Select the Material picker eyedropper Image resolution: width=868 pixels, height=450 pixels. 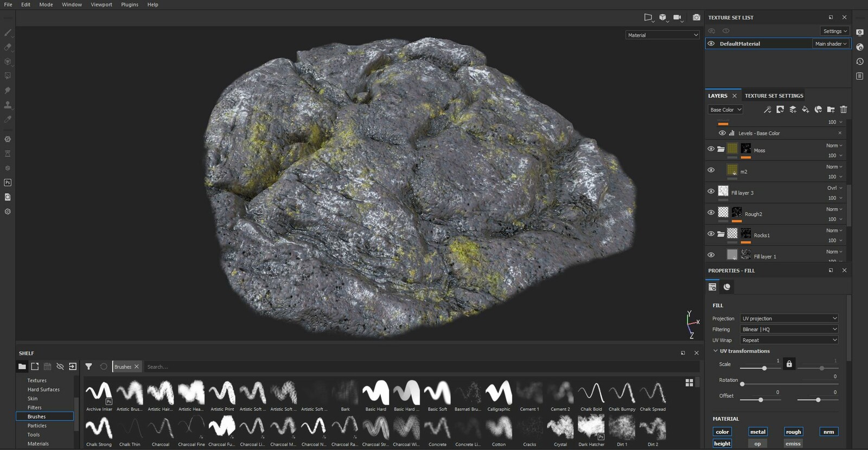pyautogui.click(x=8, y=119)
